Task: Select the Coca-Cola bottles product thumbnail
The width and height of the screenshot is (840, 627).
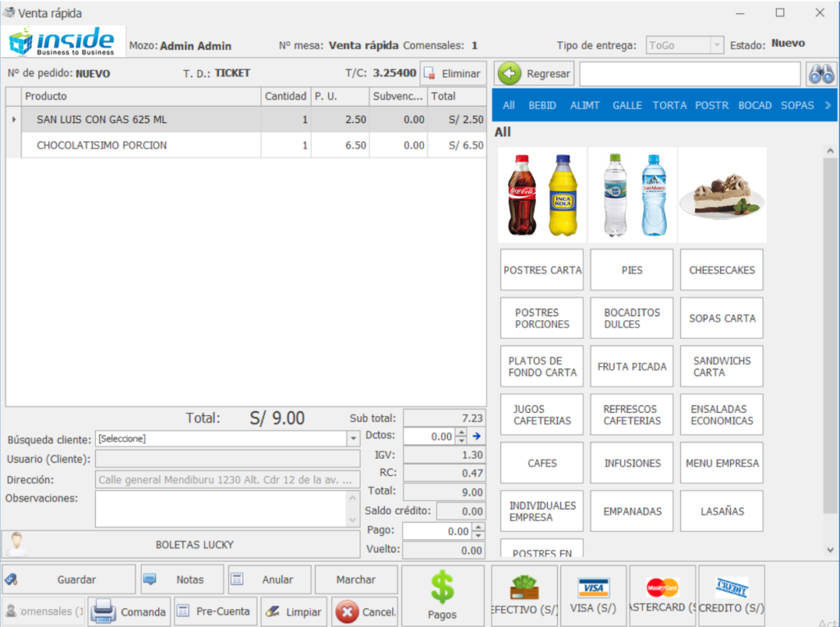Action: (x=541, y=195)
